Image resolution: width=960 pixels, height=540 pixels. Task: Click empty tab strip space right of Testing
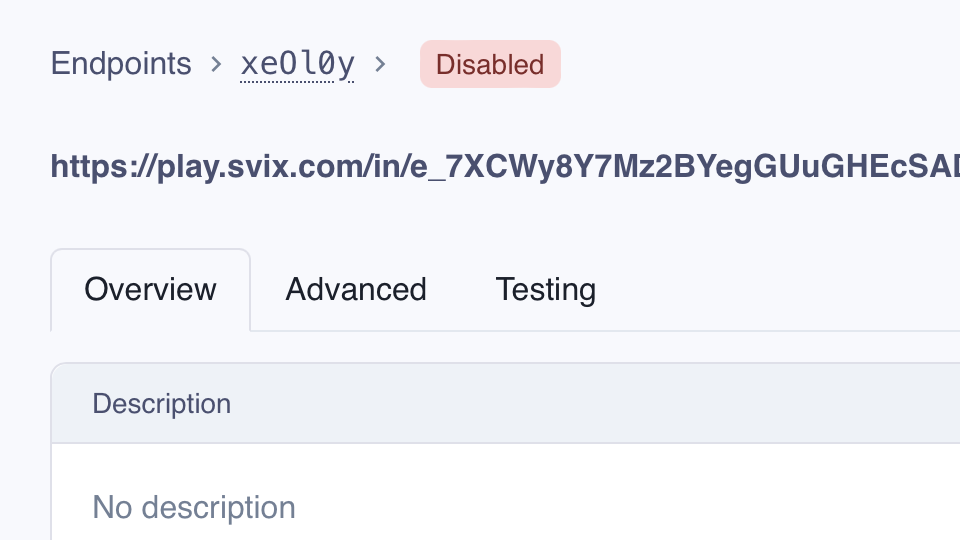pyautogui.click(x=780, y=290)
